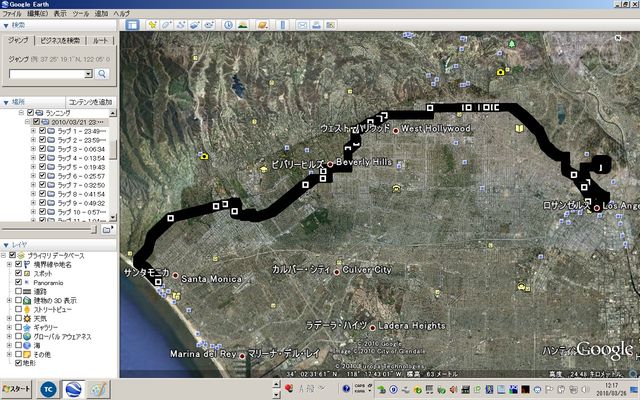Collapse the レイヤ panel section

pos(7,244)
